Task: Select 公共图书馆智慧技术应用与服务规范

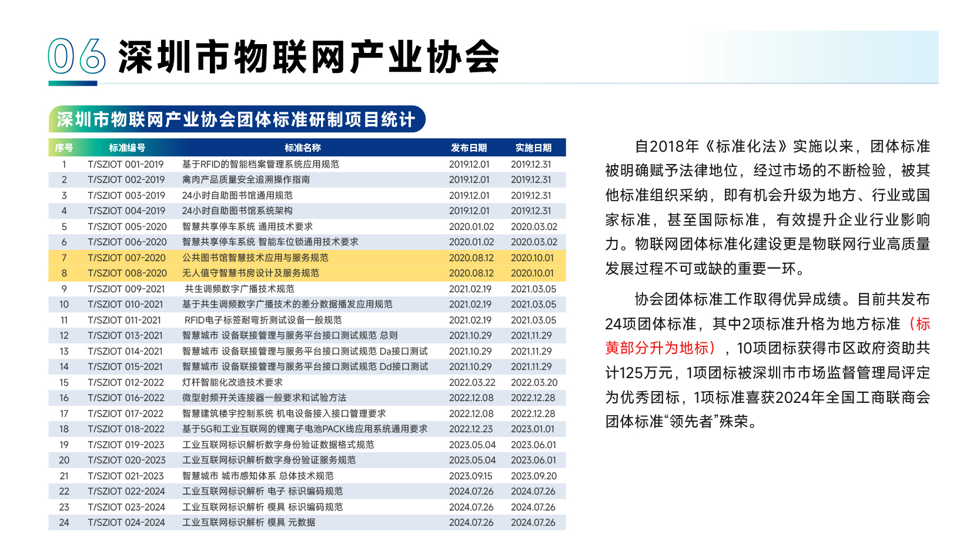Action: point(255,258)
